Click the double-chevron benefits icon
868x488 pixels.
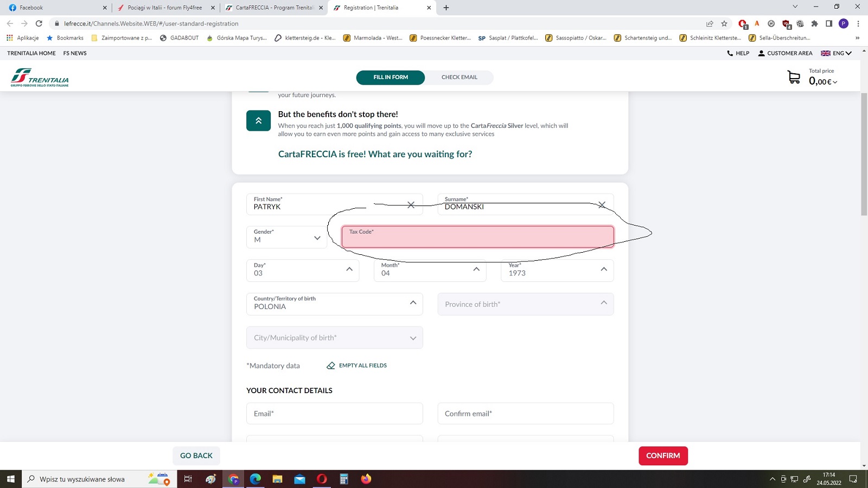pos(258,120)
